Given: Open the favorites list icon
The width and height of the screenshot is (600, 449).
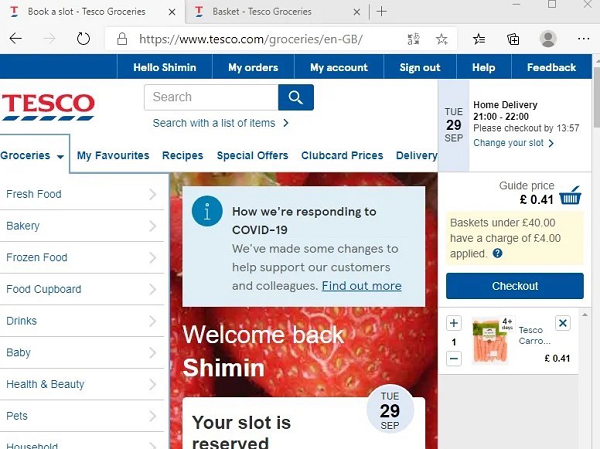Looking at the screenshot, I should [x=479, y=39].
